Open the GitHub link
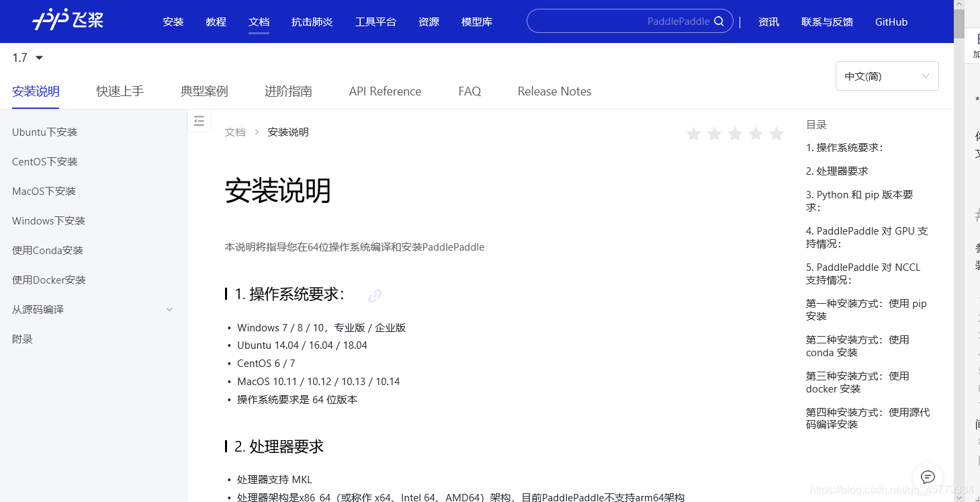This screenshot has height=502, width=980. tap(891, 22)
